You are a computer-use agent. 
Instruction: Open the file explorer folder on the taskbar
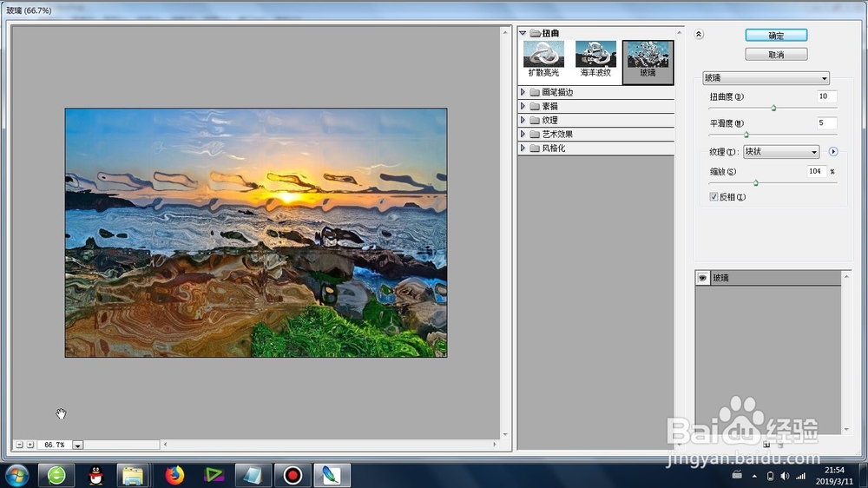point(133,475)
